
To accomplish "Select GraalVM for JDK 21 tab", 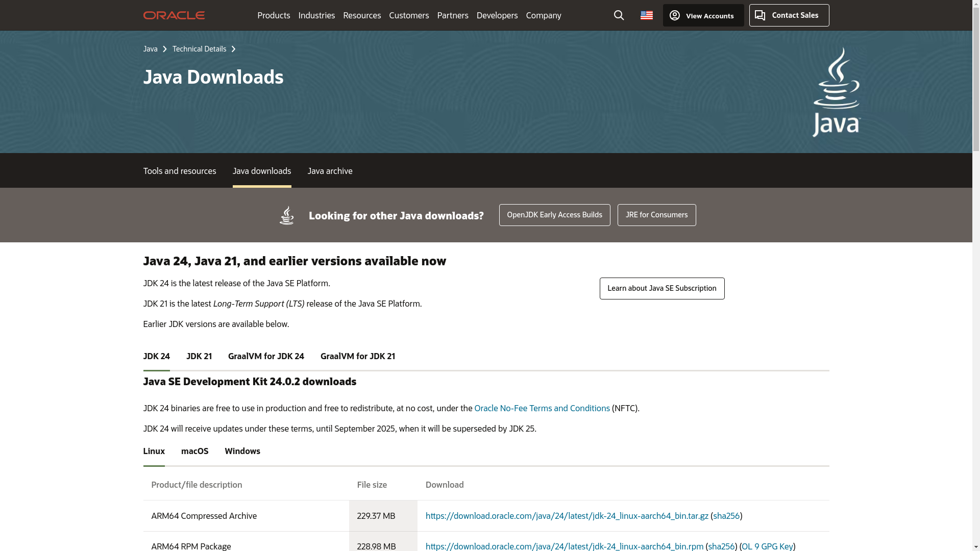I will click(358, 356).
